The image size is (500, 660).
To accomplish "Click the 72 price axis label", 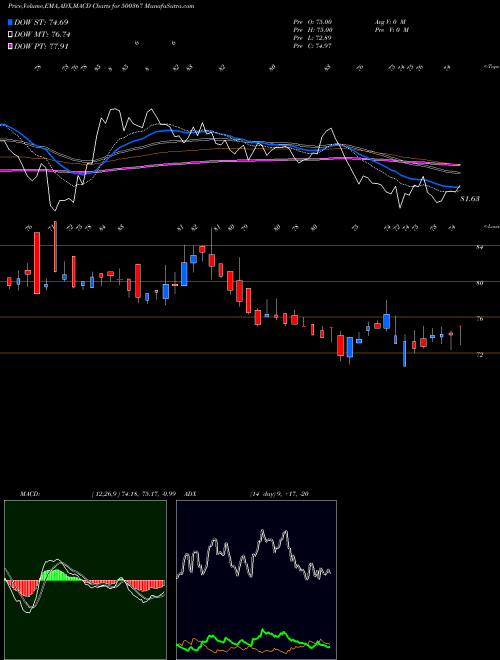I will pos(479,355).
